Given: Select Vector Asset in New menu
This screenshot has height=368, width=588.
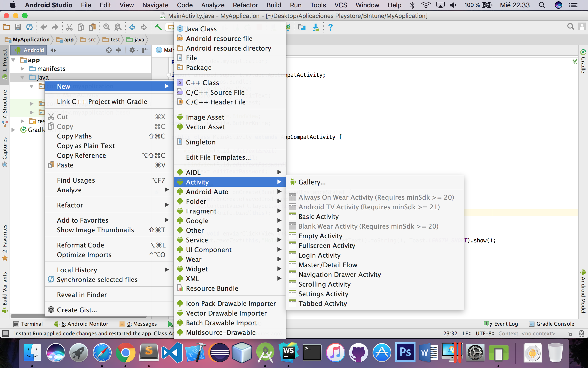Looking at the screenshot, I should point(230,127).
